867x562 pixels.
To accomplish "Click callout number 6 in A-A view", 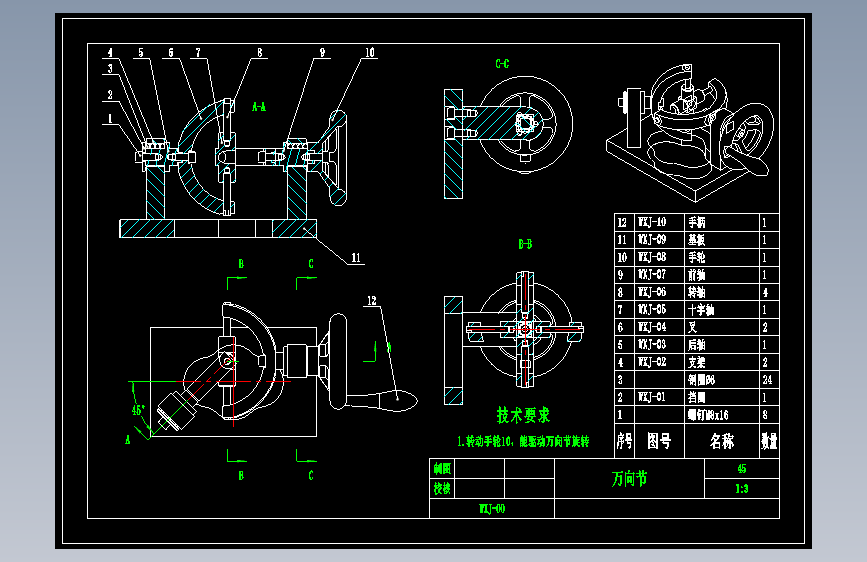I will click(x=171, y=53).
